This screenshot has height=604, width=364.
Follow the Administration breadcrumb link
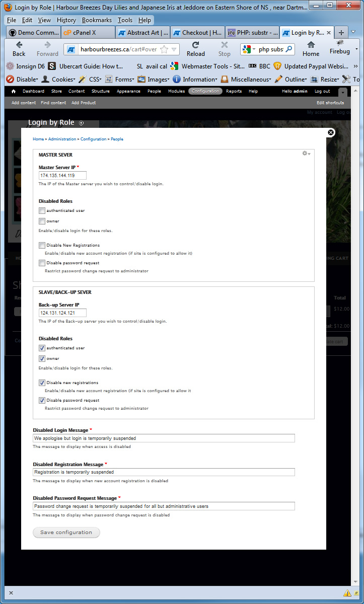click(62, 139)
